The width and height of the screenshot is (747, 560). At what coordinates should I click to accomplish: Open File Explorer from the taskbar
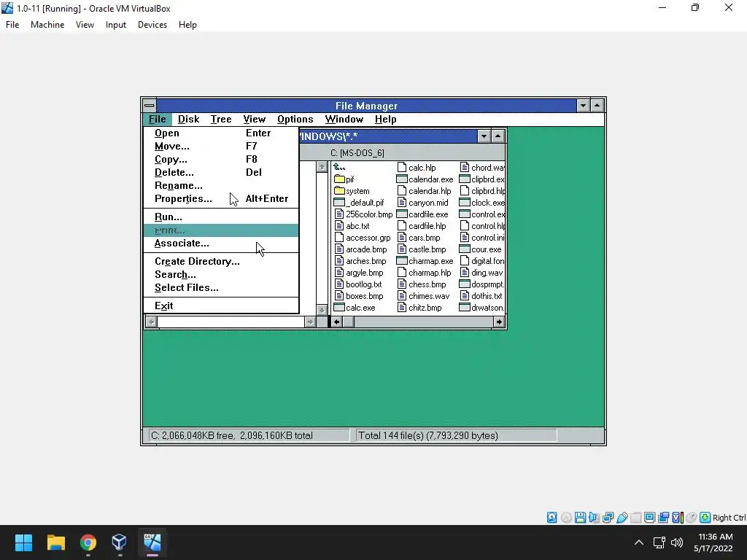coord(55,542)
